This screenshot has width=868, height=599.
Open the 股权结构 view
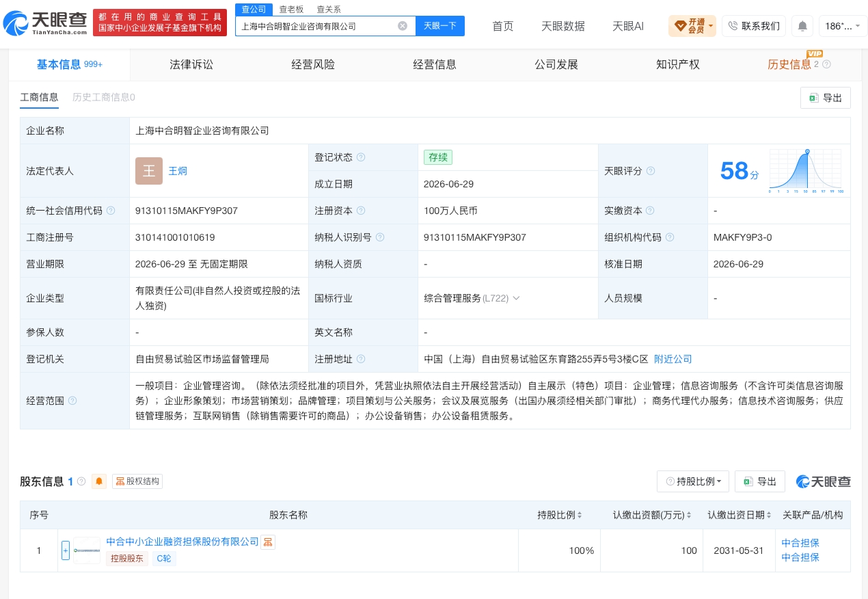(137, 481)
